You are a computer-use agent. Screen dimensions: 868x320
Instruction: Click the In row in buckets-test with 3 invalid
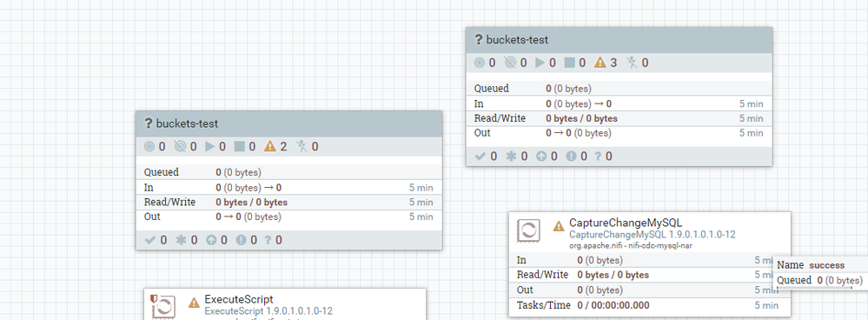tap(619, 103)
